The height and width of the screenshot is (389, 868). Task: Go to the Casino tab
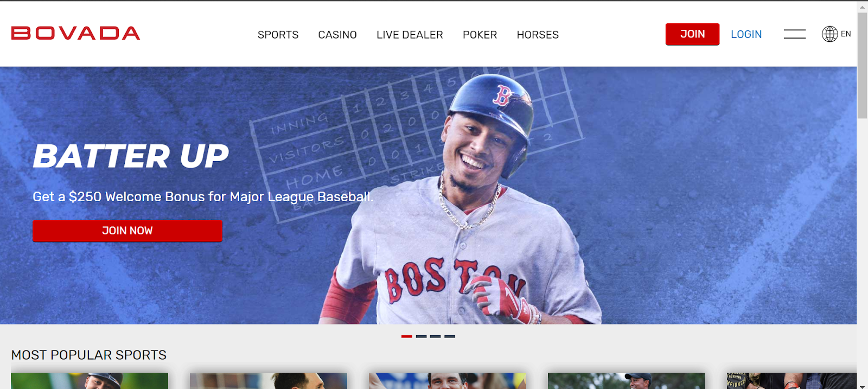pos(337,35)
